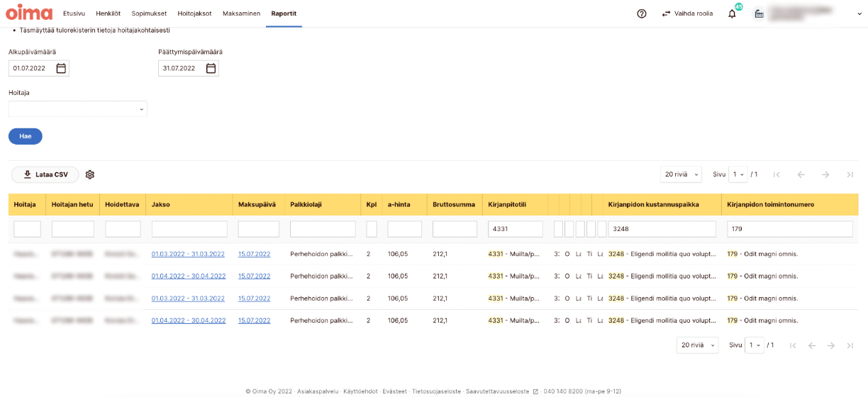Select the Raportit tab

click(x=284, y=13)
